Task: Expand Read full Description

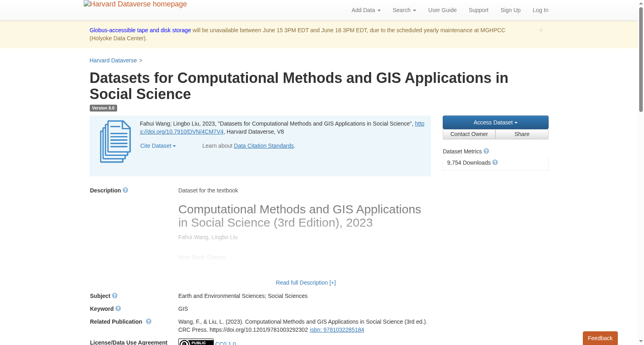Action: click(x=306, y=283)
